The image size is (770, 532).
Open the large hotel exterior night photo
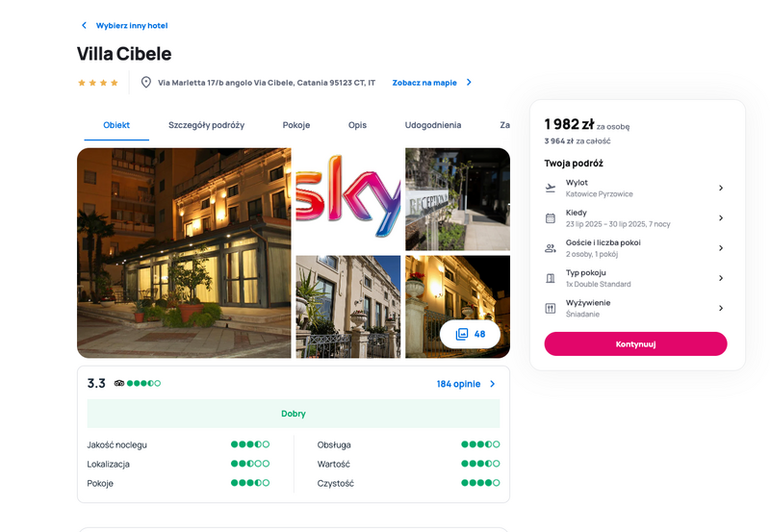click(x=184, y=253)
